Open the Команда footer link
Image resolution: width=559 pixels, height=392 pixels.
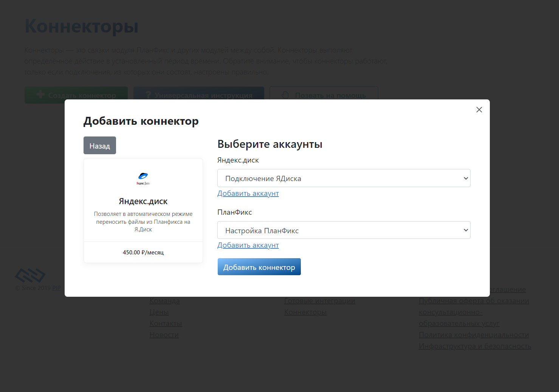164,301
